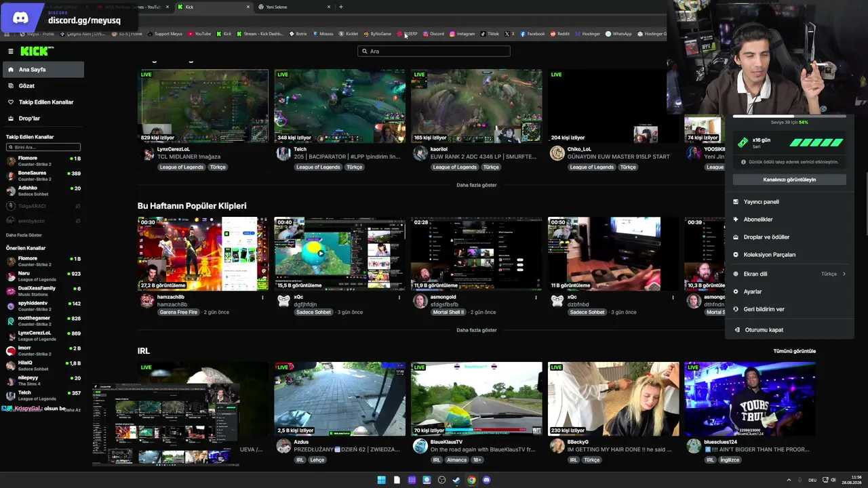The width and height of the screenshot is (868, 488).
Task: Click the Ayarlar gear icon
Action: click(x=736, y=291)
